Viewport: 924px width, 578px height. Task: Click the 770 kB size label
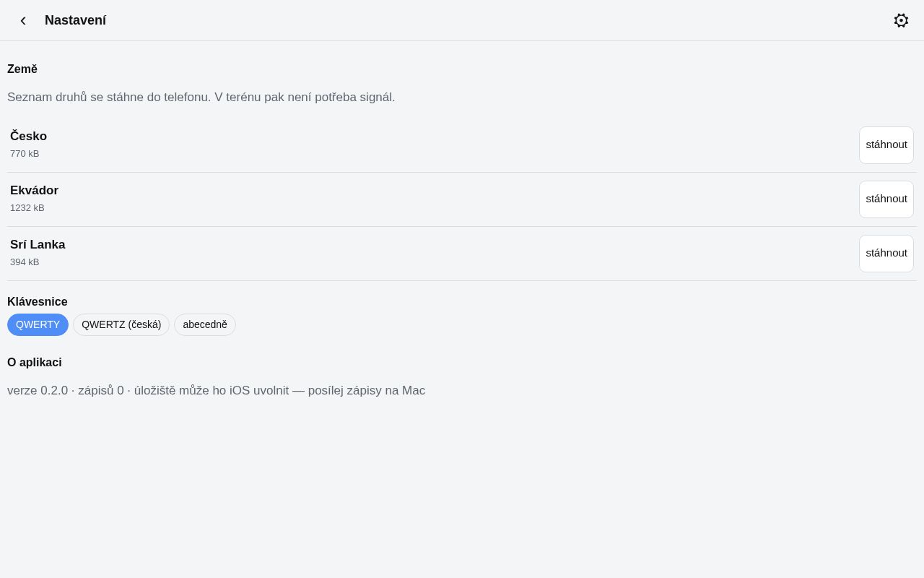click(25, 154)
